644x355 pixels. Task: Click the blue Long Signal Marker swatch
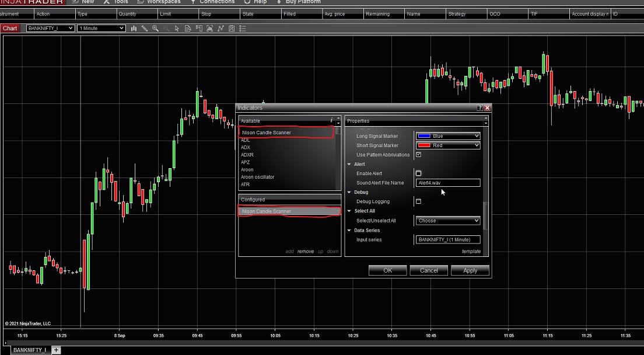coord(424,136)
